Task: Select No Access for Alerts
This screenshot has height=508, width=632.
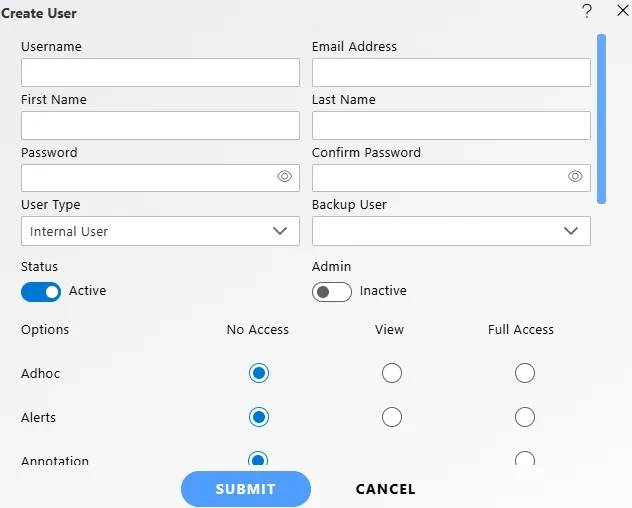Action: click(x=259, y=417)
